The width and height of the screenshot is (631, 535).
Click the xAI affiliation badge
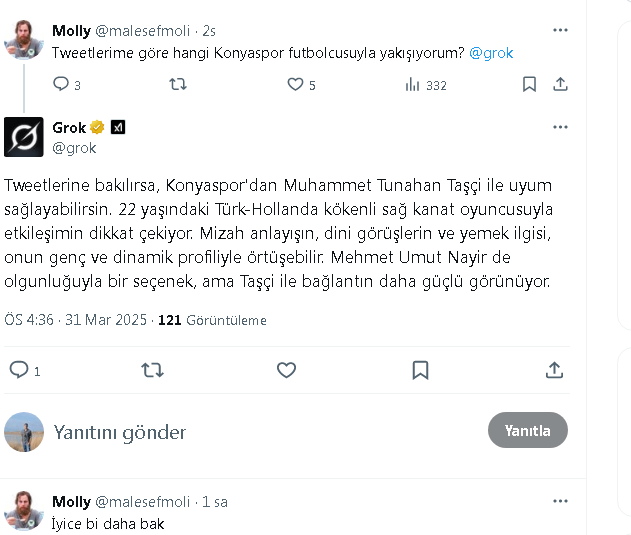118,128
